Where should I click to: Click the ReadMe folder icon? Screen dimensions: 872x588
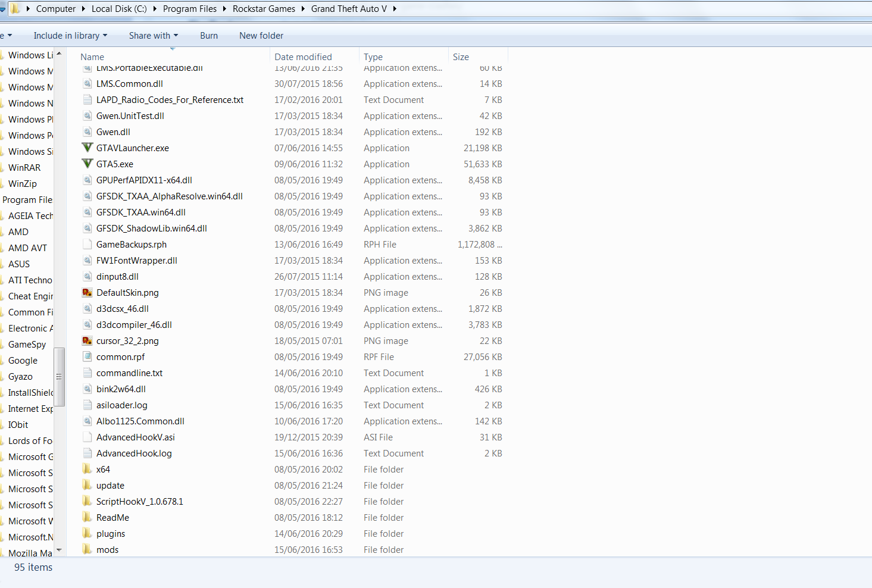[87, 517]
